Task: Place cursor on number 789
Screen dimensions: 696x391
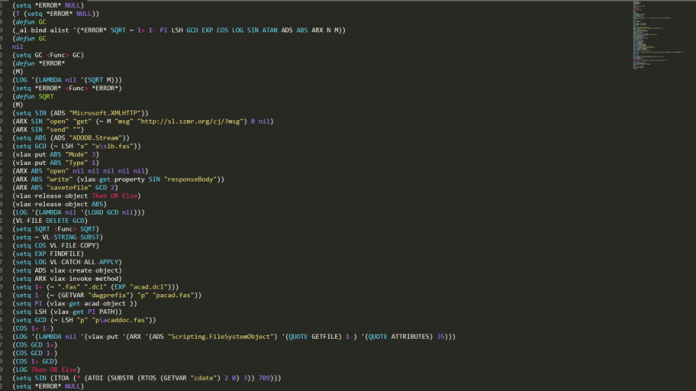Action: 264,378
